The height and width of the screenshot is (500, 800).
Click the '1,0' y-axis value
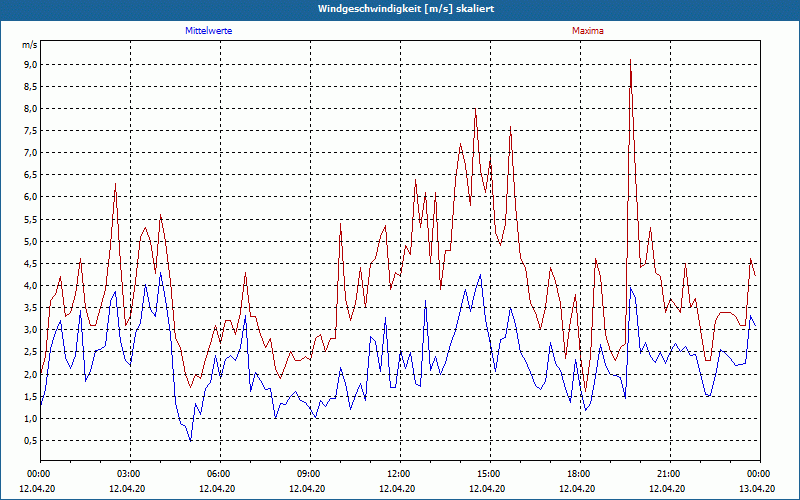[30, 419]
